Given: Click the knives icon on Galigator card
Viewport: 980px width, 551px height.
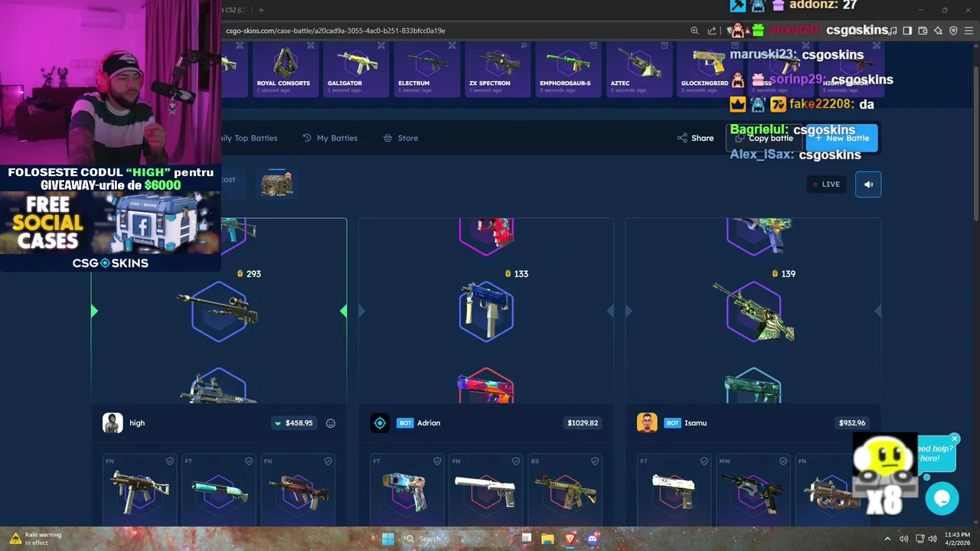Looking at the screenshot, I should pyautogui.click(x=381, y=46).
